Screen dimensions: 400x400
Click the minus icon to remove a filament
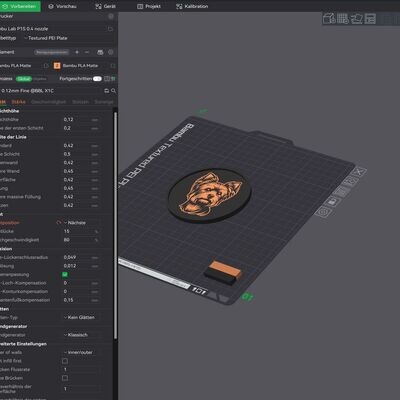tap(87, 52)
